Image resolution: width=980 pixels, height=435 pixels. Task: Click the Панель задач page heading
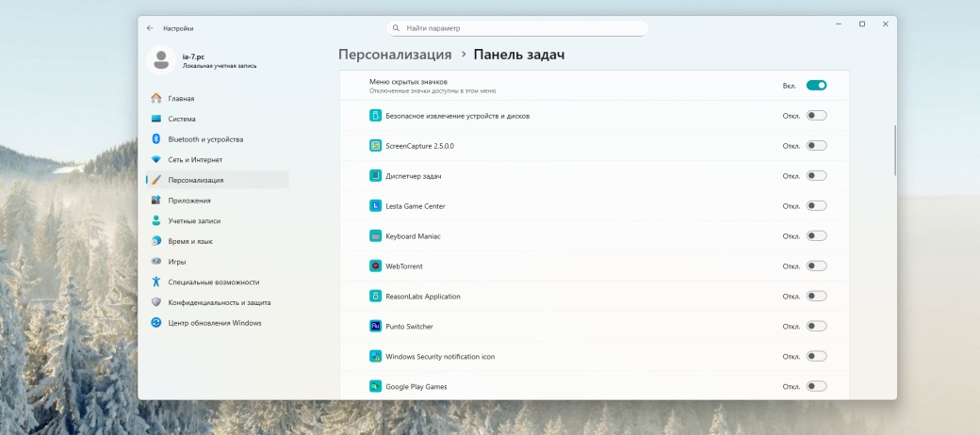(519, 55)
